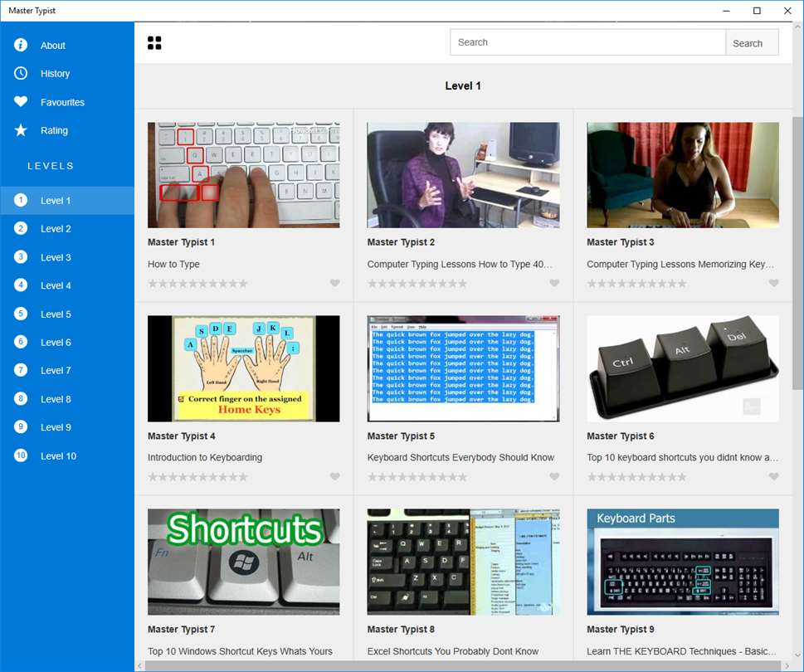Viewport: 804px width, 672px height.
Task: Click the Favourites heart icon in sidebar
Action: coord(21,101)
